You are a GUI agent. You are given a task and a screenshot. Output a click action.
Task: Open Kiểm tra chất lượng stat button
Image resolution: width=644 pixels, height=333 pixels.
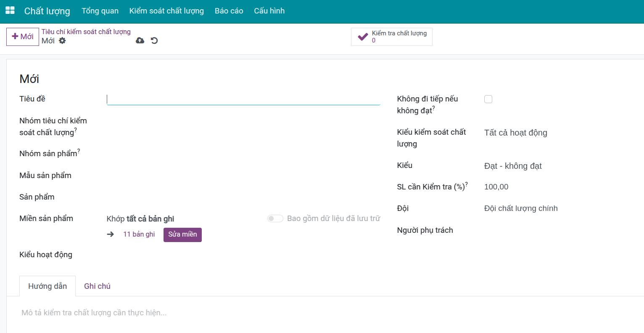click(x=392, y=37)
